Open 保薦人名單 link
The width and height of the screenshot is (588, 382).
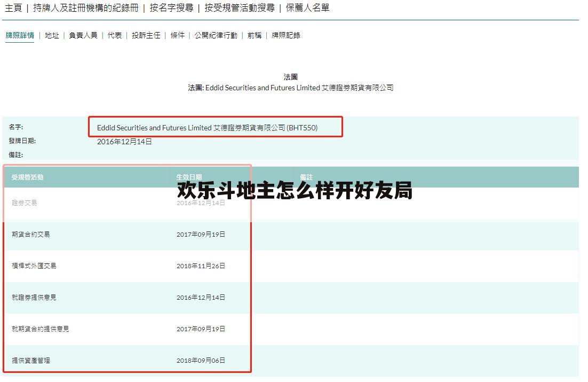307,8
